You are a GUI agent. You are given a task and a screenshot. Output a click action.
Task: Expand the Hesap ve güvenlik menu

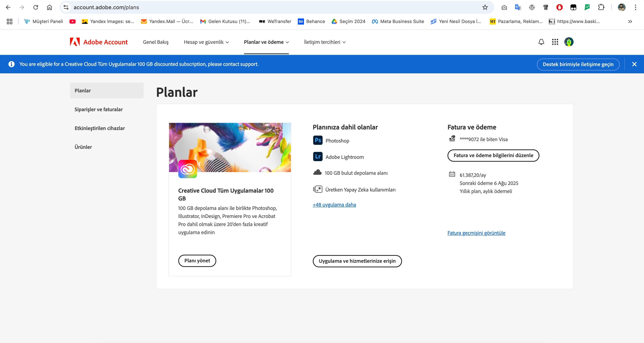click(206, 42)
